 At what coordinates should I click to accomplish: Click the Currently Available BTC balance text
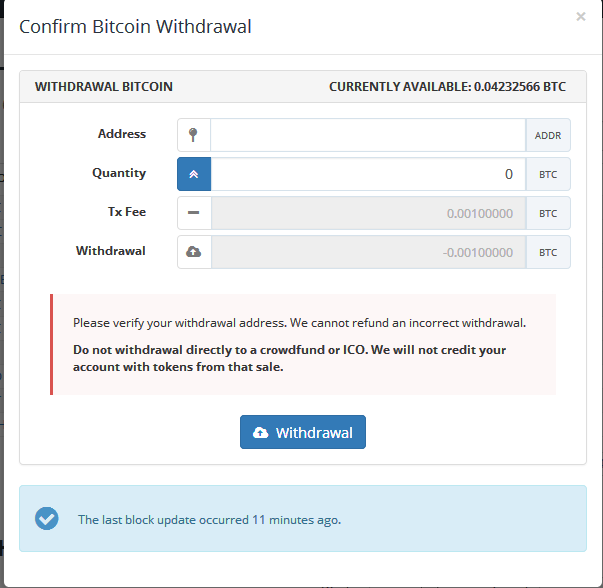click(447, 87)
